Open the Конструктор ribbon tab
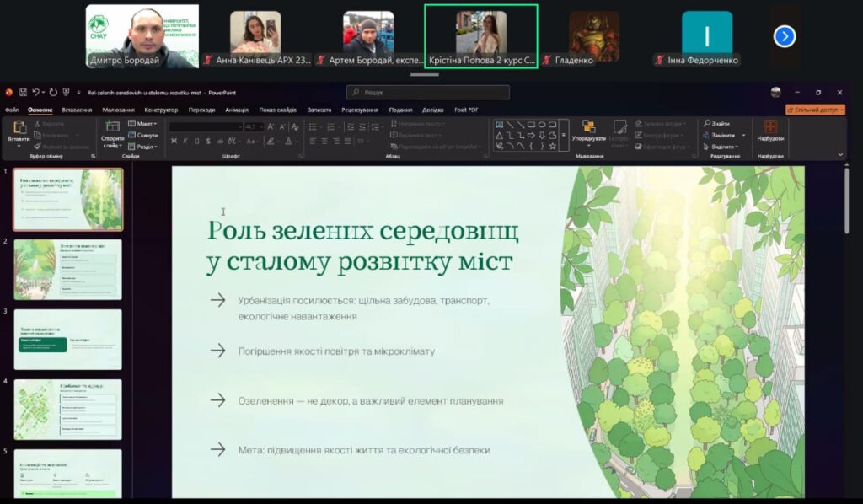This screenshot has height=504, width=863. pos(161,110)
